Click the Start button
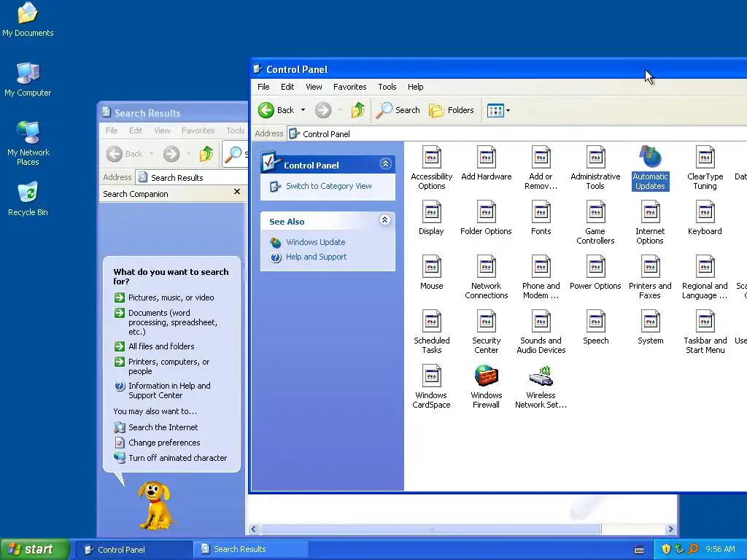This screenshot has height=560, width=747. 34,549
